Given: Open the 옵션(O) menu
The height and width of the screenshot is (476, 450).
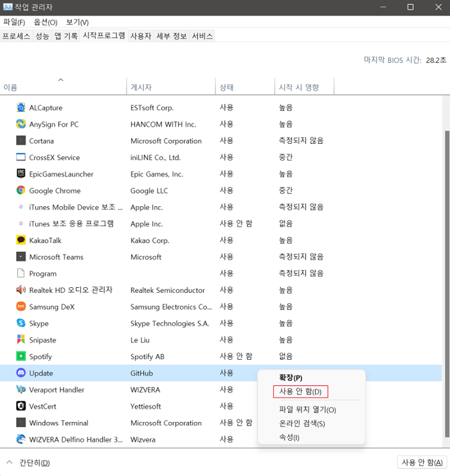Looking at the screenshot, I should (x=46, y=22).
